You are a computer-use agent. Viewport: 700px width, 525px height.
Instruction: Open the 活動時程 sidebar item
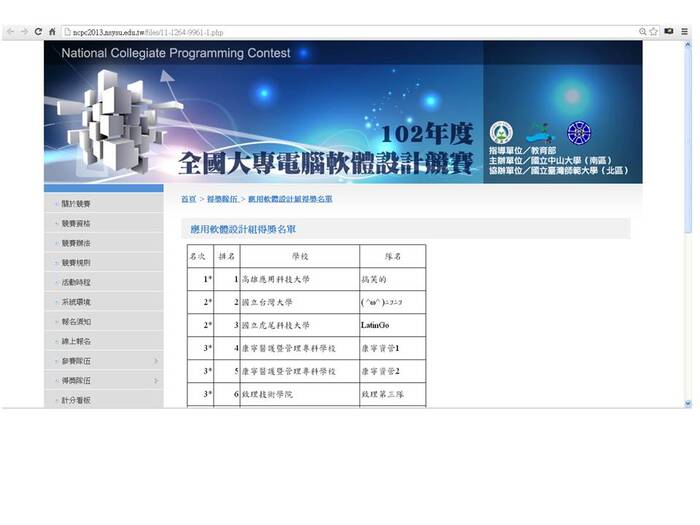click(x=104, y=282)
